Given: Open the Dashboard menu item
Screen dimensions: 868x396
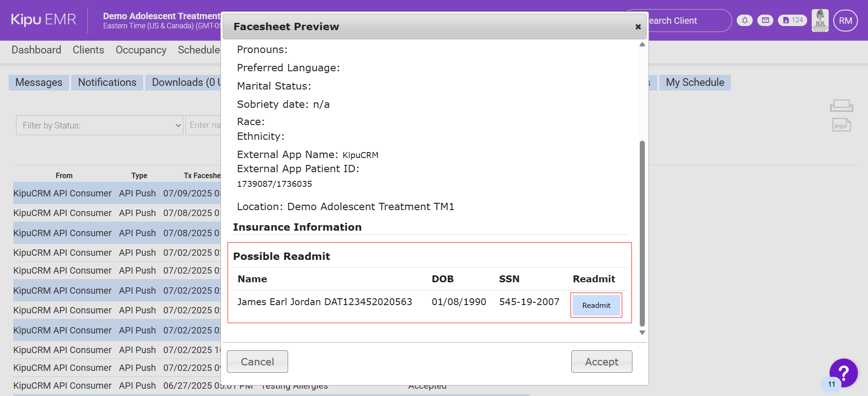Looking at the screenshot, I should point(36,50).
